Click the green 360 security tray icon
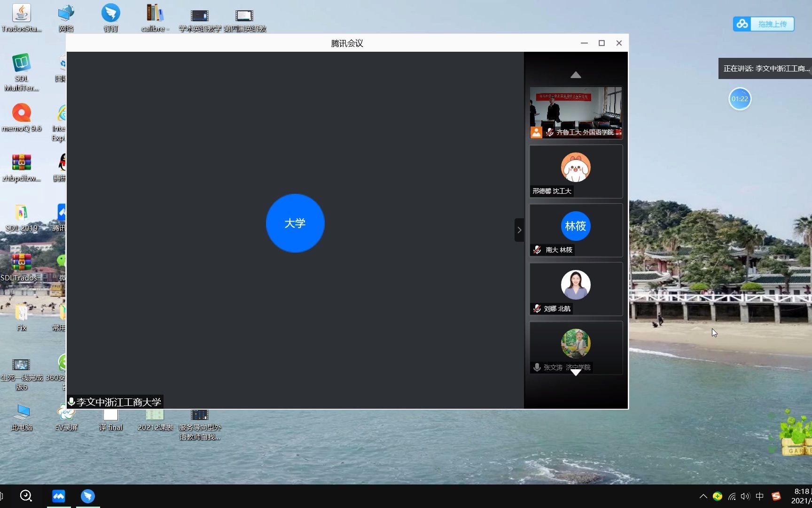This screenshot has width=812, height=508. [718, 496]
